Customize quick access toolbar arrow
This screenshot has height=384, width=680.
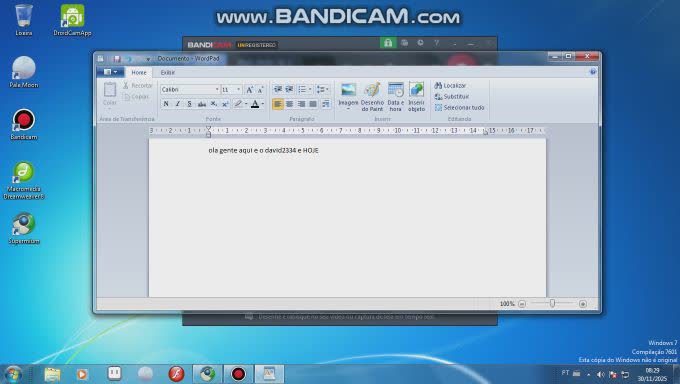pyautogui.click(x=148, y=59)
